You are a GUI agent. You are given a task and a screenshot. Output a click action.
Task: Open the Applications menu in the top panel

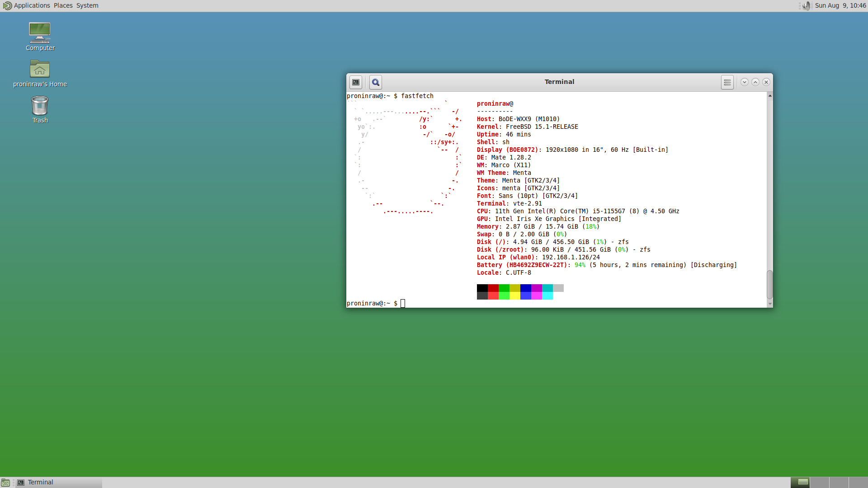(27, 5)
